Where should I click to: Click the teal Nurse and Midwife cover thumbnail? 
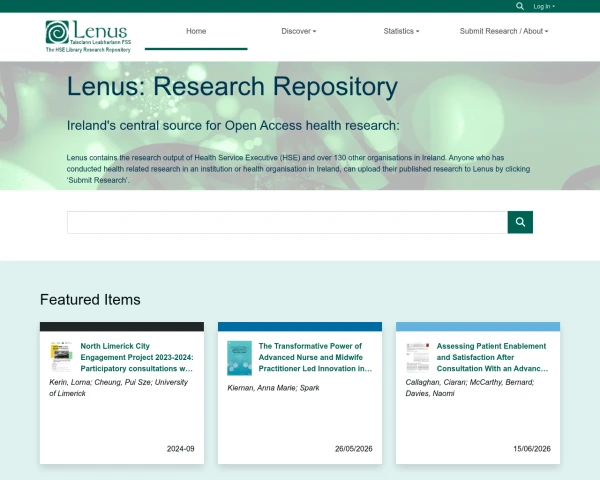(239, 358)
